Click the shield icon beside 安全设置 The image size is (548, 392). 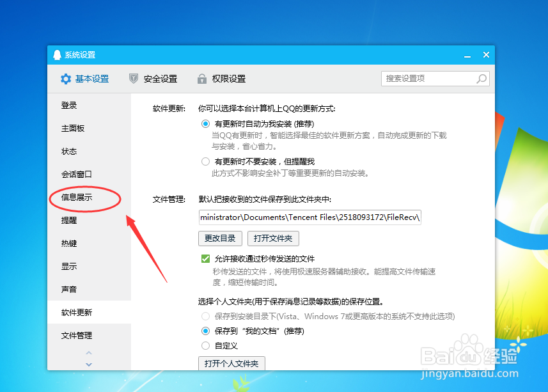click(x=133, y=79)
